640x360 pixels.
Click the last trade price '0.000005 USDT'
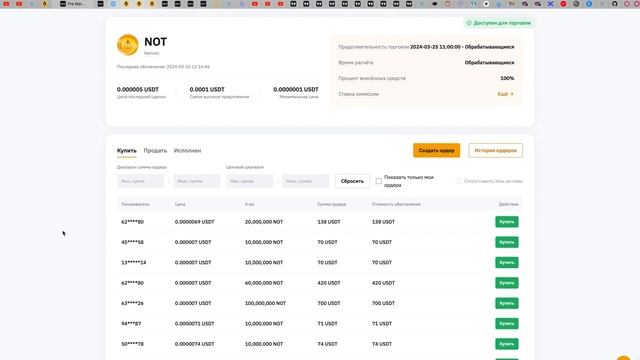(138, 89)
